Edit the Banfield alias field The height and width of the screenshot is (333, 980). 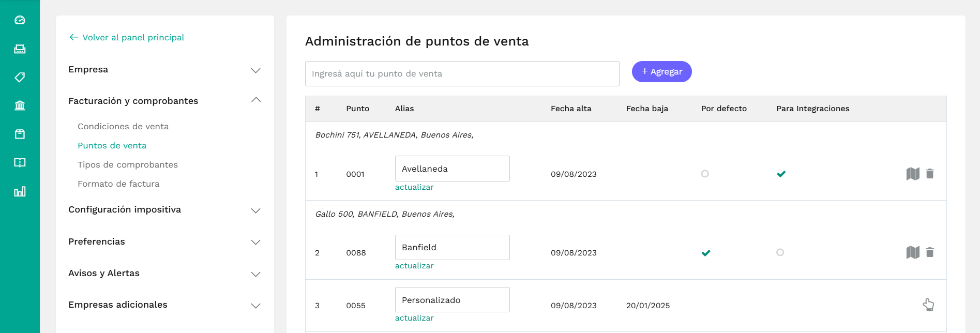(453, 247)
